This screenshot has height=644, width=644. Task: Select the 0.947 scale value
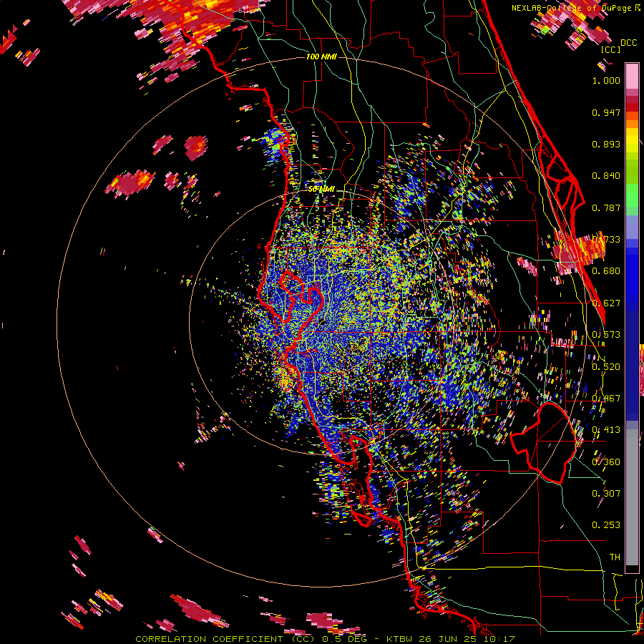(x=606, y=112)
